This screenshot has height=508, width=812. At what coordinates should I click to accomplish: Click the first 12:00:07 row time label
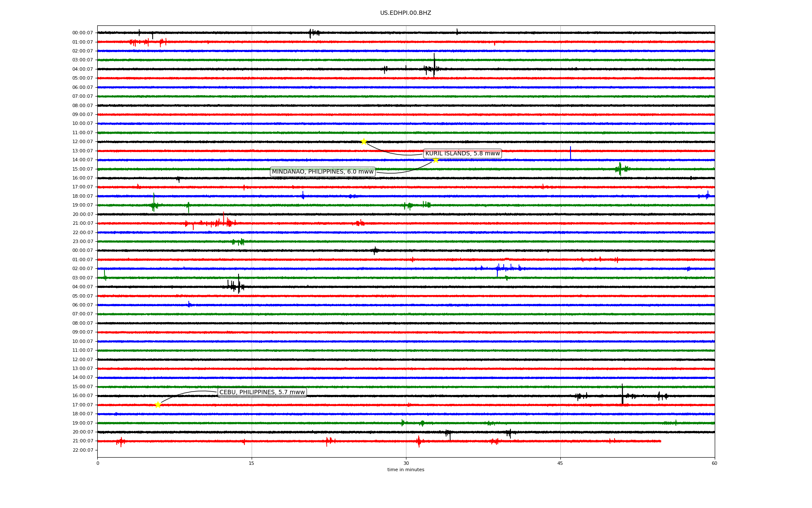tap(82, 142)
